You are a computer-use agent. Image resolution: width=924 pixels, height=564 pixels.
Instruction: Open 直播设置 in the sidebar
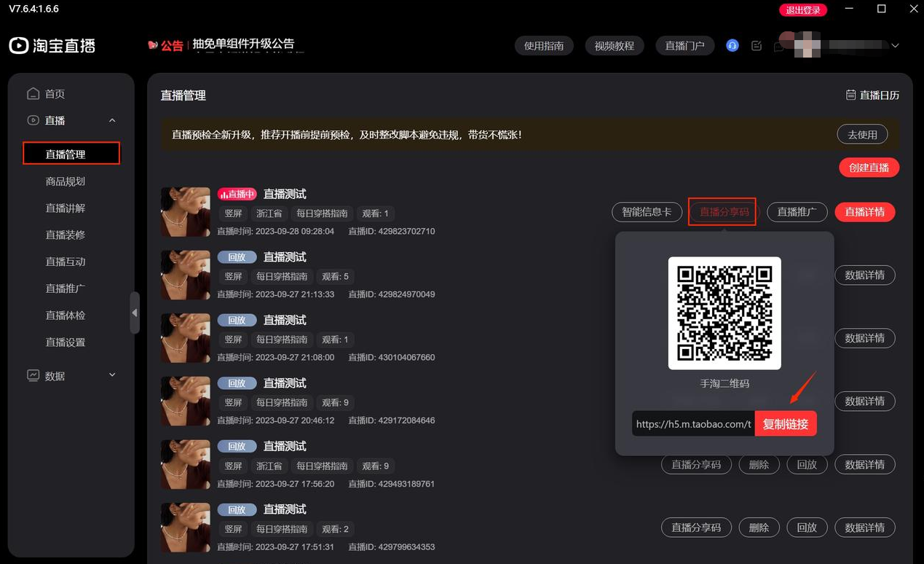[66, 342]
